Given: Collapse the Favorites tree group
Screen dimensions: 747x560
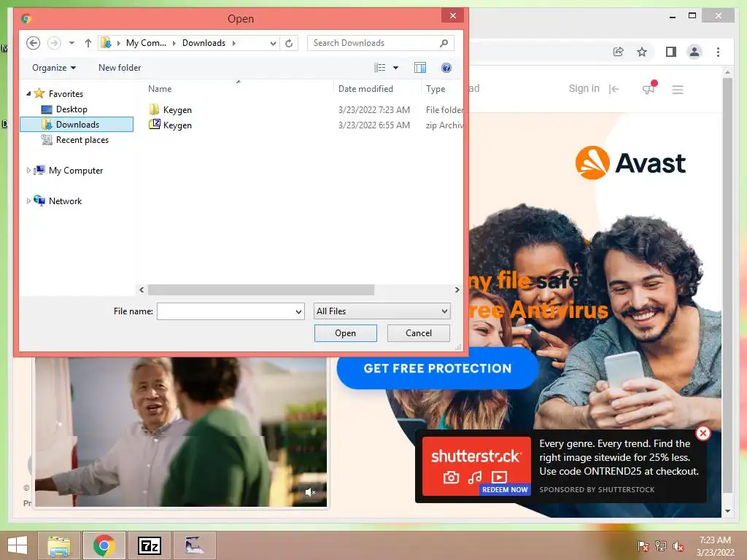Looking at the screenshot, I should [x=28, y=94].
